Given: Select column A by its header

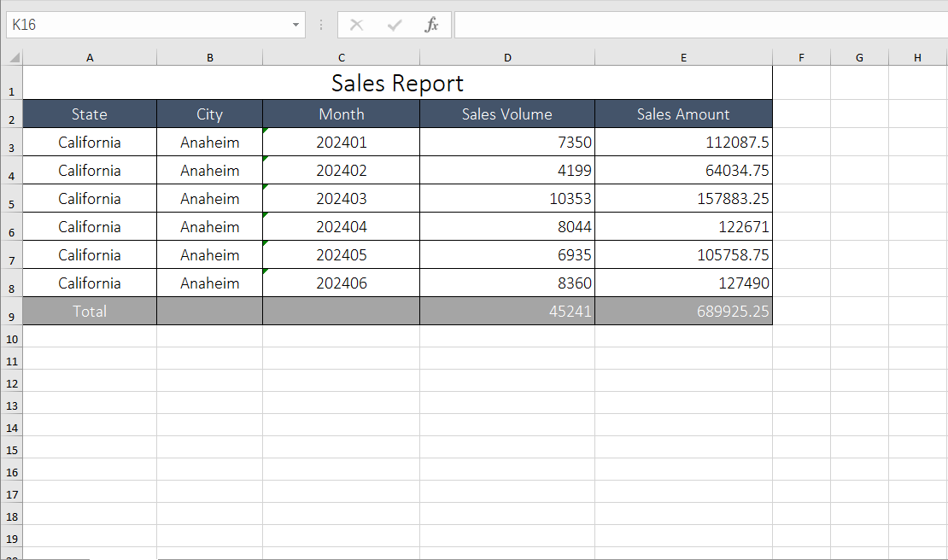Looking at the screenshot, I should pos(90,58).
